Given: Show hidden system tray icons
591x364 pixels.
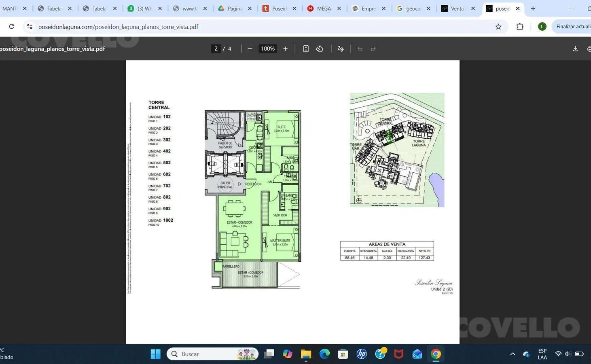Looking at the screenshot, I should tap(513, 354).
